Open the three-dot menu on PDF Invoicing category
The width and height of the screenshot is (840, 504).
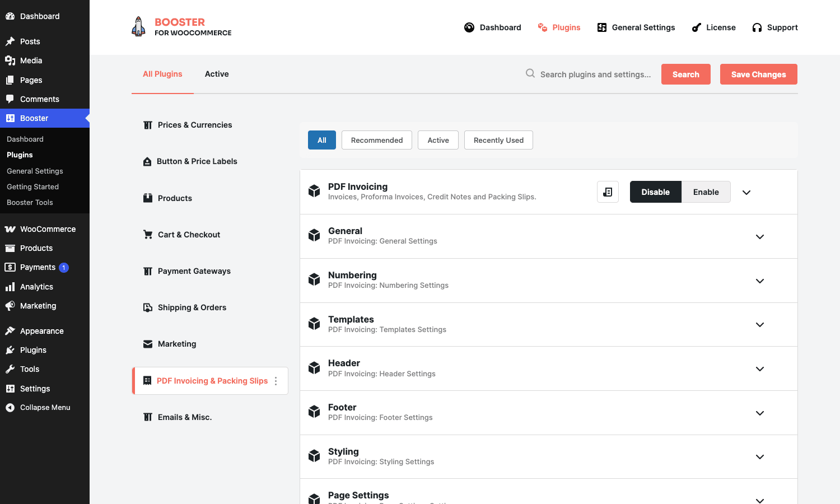pos(276,381)
